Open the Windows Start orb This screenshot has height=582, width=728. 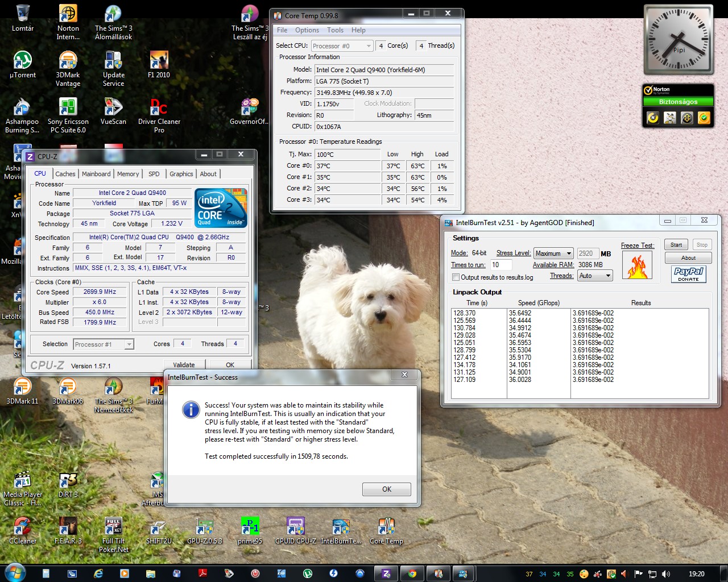coord(14,573)
